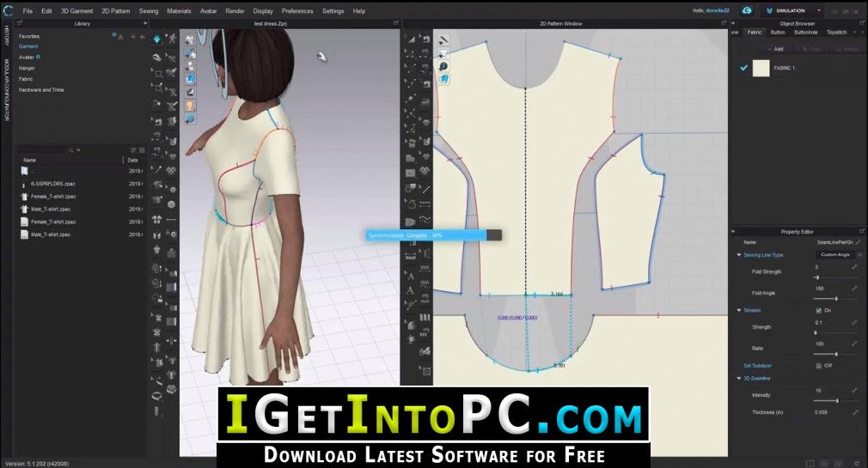868x468 pixels.
Task: Click the Library search input field
Action: (x=41, y=150)
